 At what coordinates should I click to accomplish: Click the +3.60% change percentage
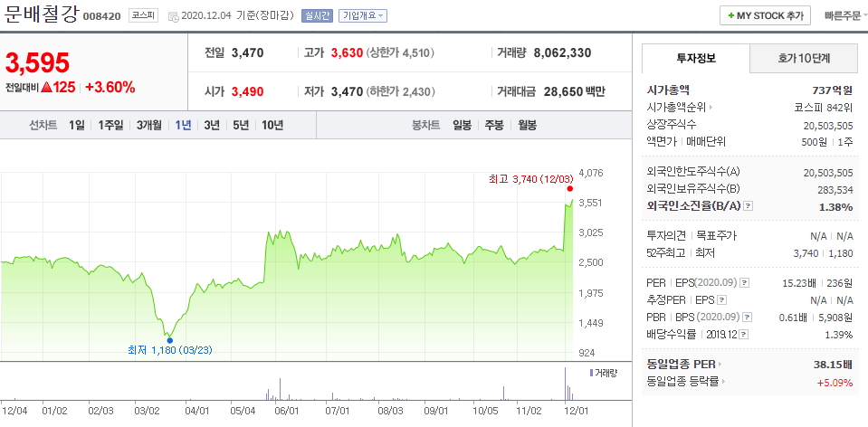click(x=110, y=88)
